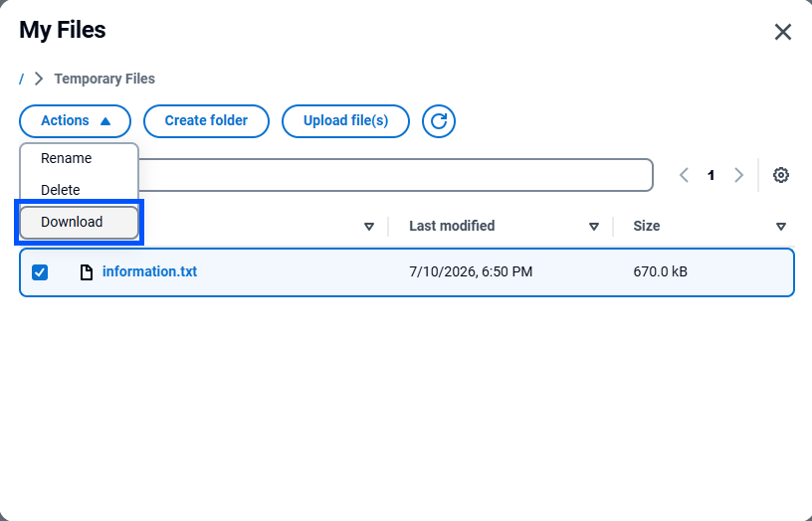Open the information.txt file link
The image size is (812, 521).
point(149,271)
